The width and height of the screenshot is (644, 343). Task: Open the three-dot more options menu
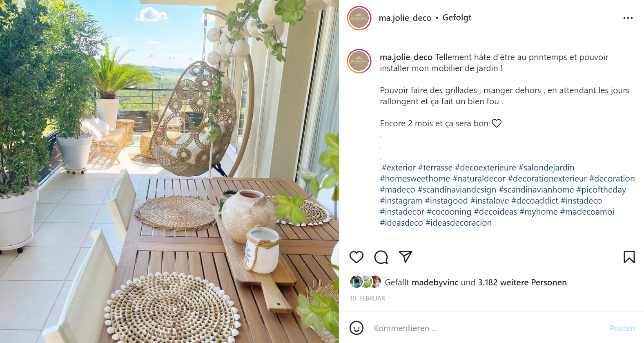tap(628, 18)
